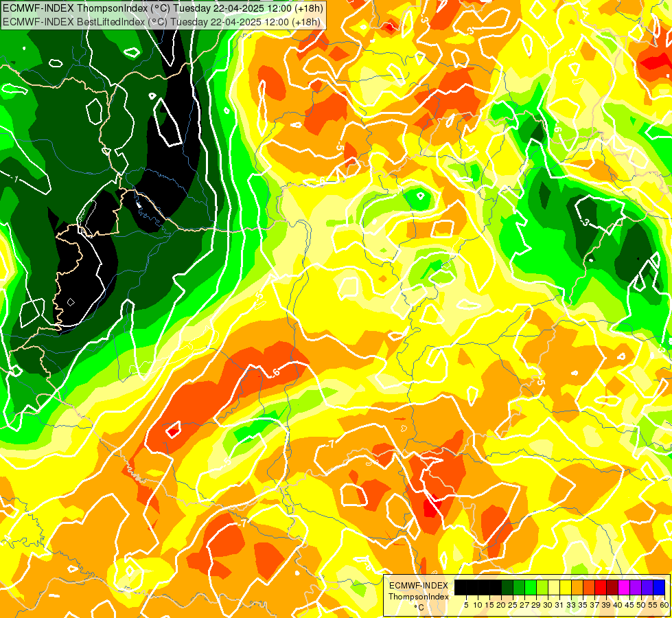
Task: Click legend scale value '29'
Action: coord(536,605)
